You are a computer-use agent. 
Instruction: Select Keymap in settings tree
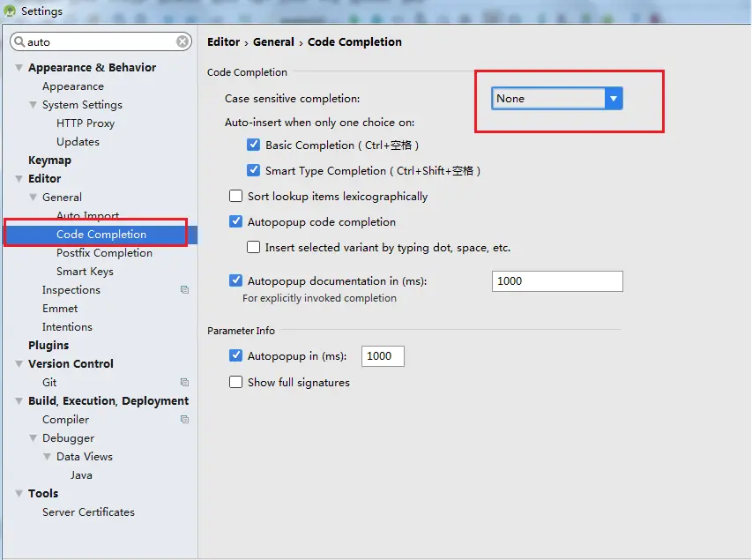(x=49, y=161)
